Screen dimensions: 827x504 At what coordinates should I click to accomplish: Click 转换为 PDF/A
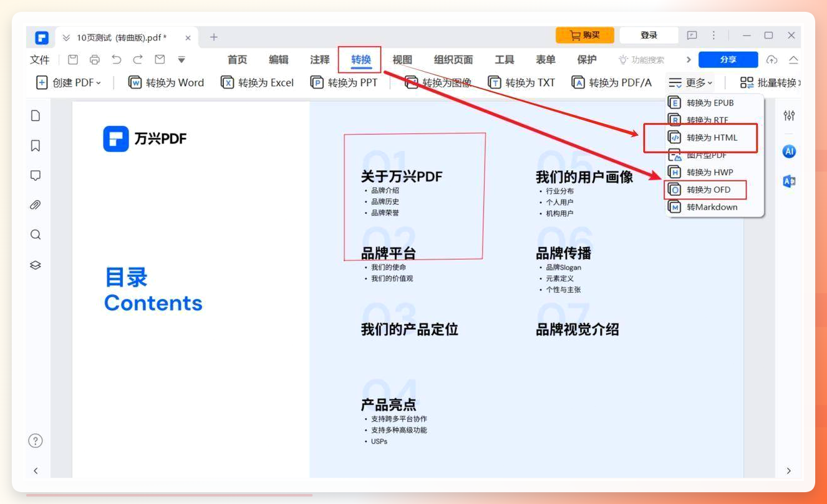[x=612, y=82]
